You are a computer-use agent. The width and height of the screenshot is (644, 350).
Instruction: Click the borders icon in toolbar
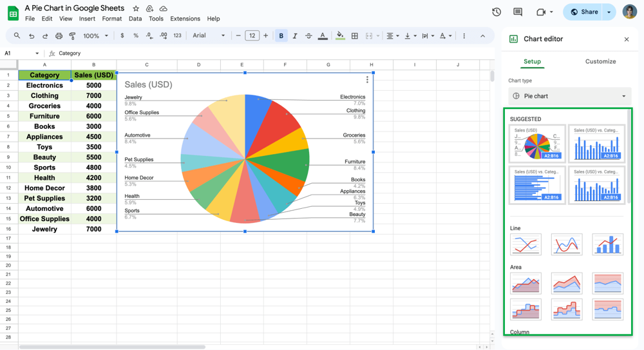tap(355, 36)
